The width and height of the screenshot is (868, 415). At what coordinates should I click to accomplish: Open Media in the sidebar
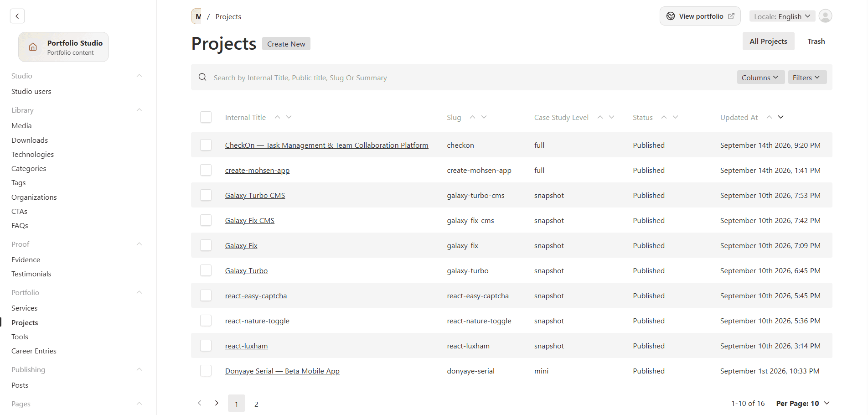21,126
